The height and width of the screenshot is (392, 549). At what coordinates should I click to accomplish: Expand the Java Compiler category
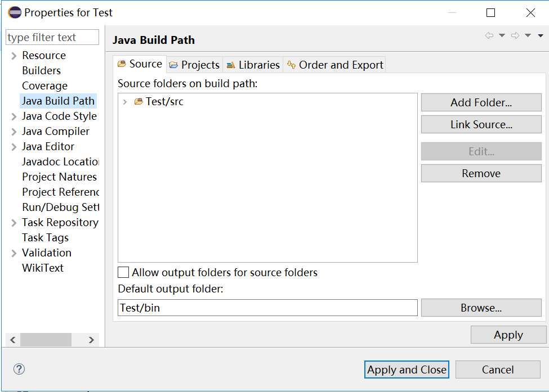tap(14, 132)
